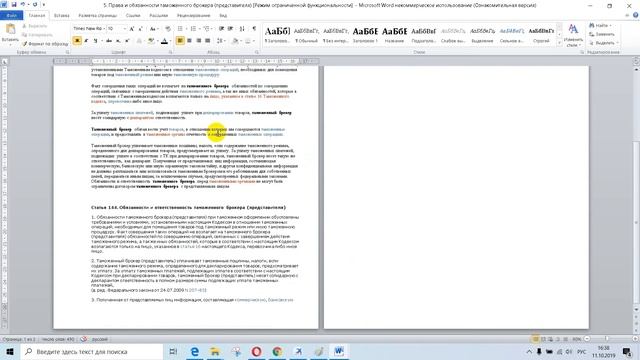Toggle Underline formatting
Screen dimensions: 640x360
[x=95, y=40]
